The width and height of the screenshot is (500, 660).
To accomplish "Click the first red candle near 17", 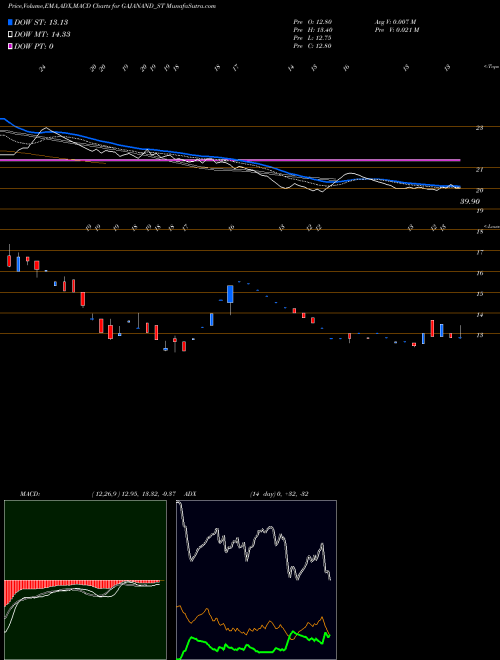I will 9,261.
